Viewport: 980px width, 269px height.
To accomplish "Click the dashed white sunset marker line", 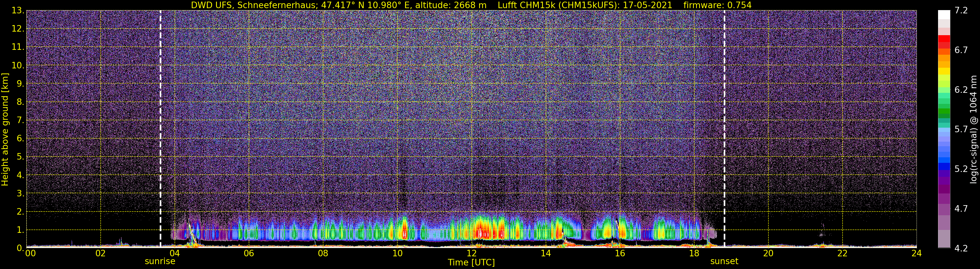I will (x=724, y=129).
